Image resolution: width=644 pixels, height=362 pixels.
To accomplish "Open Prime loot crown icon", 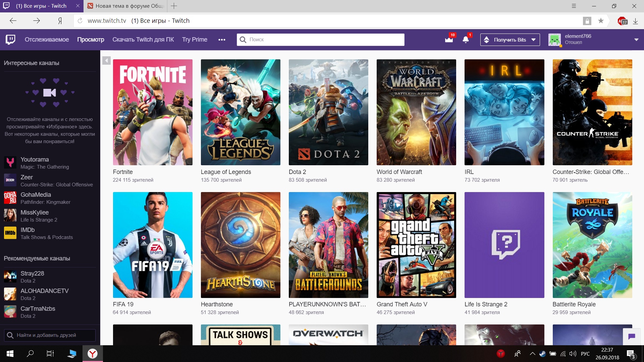I will pyautogui.click(x=449, y=40).
